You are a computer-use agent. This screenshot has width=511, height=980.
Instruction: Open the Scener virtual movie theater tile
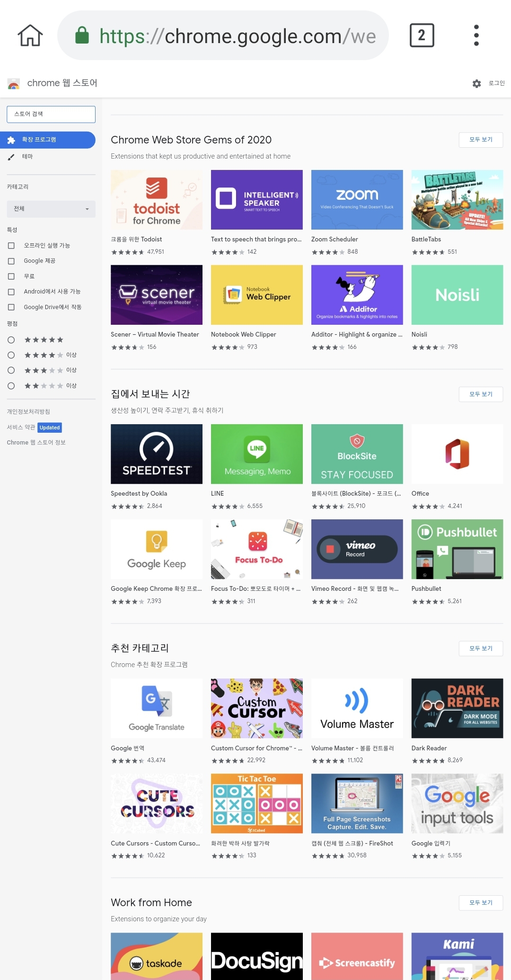pos(157,295)
